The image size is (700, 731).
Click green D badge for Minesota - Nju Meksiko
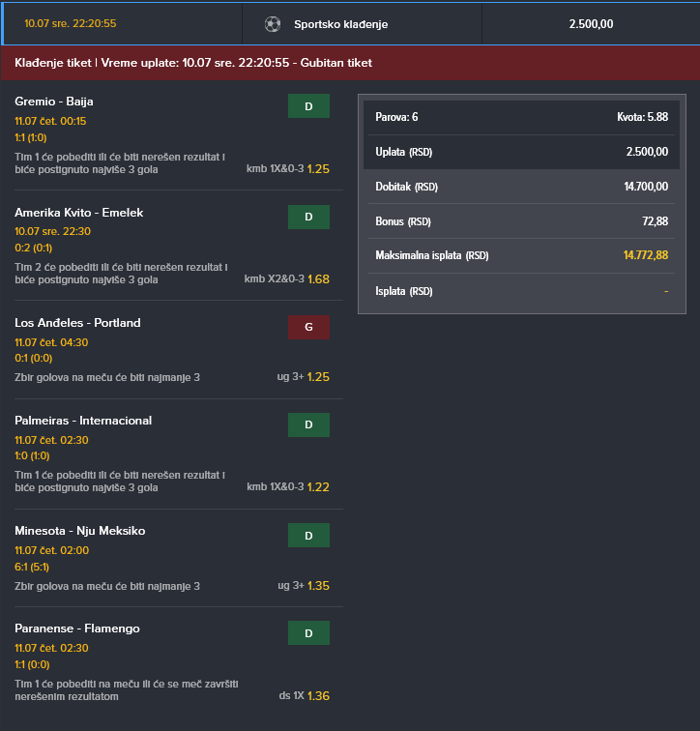(x=308, y=535)
